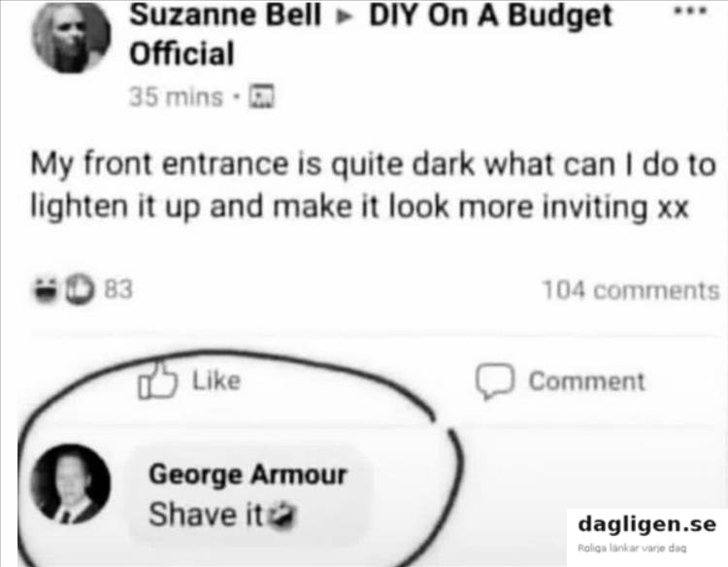Open the three-dot post options menu

691,11
